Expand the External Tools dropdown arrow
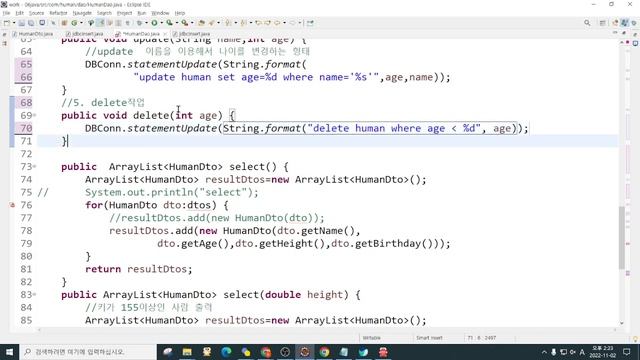Image resolution: width=640 pixels, height=360 pixels. 192,23
